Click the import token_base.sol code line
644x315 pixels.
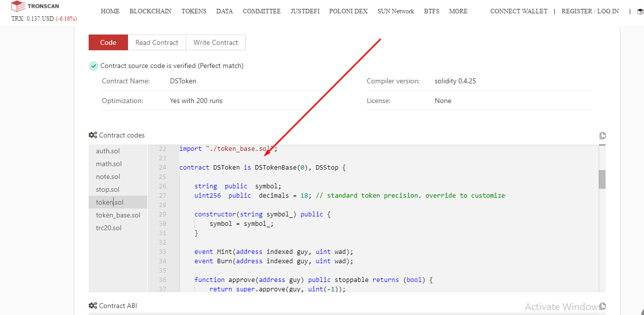(x=228, y=149)
